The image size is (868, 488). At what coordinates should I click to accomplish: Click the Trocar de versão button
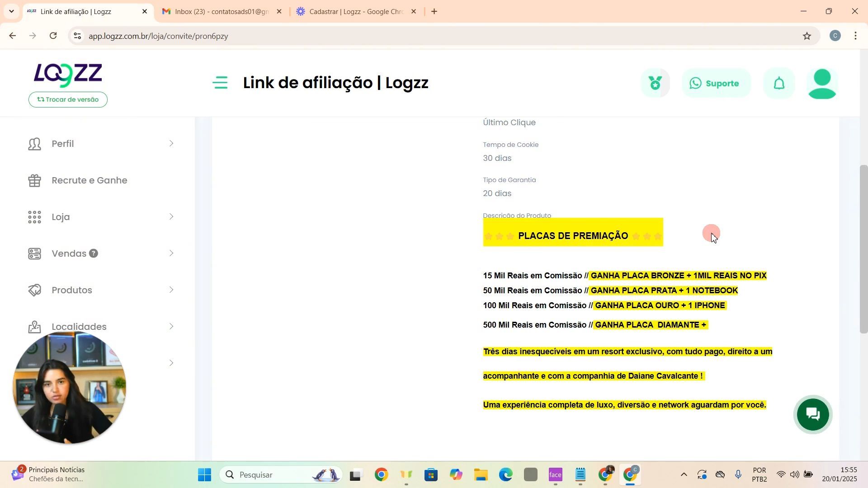[68, 99]
